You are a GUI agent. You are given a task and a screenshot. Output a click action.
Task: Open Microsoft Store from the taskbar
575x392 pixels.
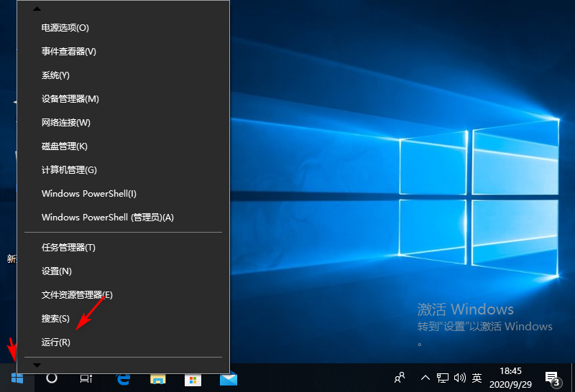[x=193, y=378]
